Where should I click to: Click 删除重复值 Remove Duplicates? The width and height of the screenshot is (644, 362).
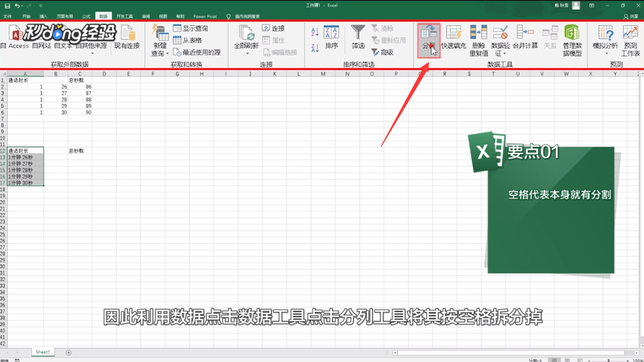pyautogui.click(x=478, y=41)
